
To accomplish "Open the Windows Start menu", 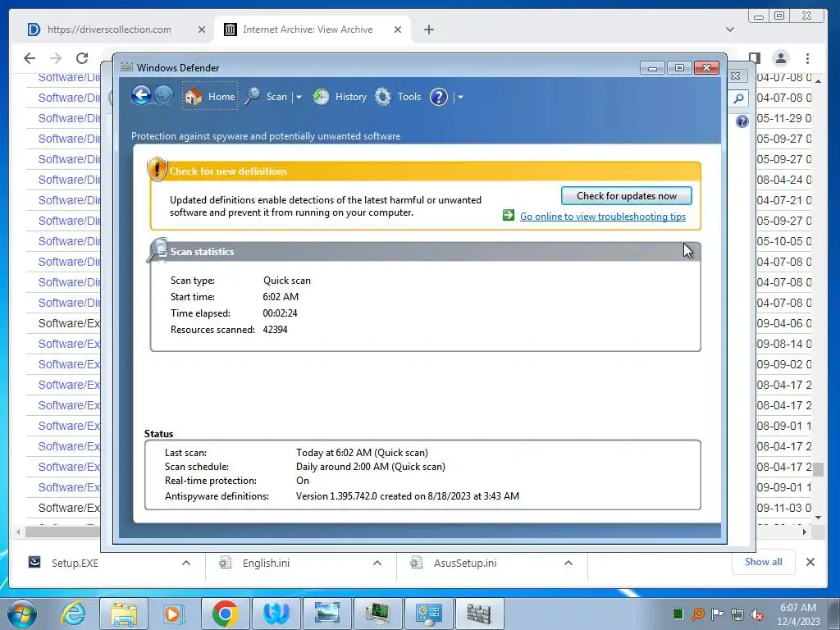I will click(21, 614).
